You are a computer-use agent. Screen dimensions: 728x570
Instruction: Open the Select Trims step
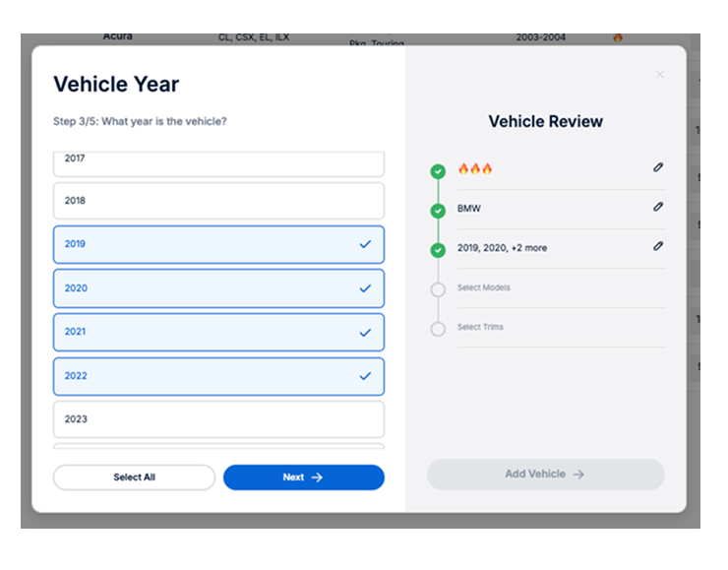coord(480,327)
